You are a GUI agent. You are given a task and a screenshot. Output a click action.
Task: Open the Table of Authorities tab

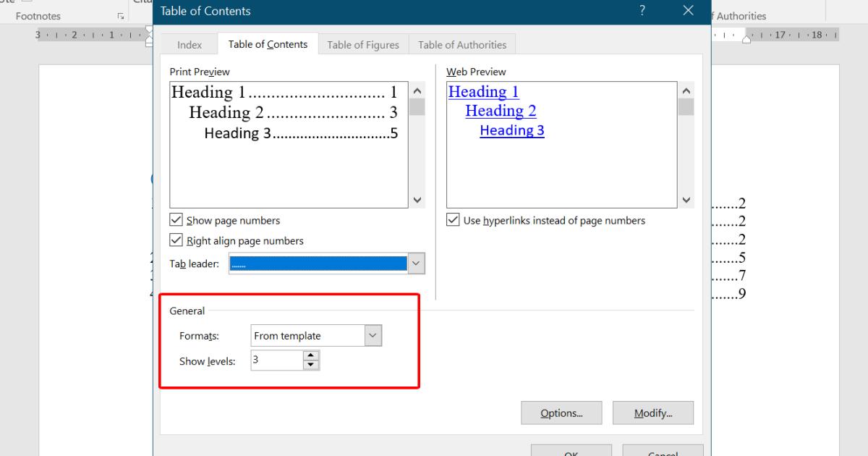(462, 45)
